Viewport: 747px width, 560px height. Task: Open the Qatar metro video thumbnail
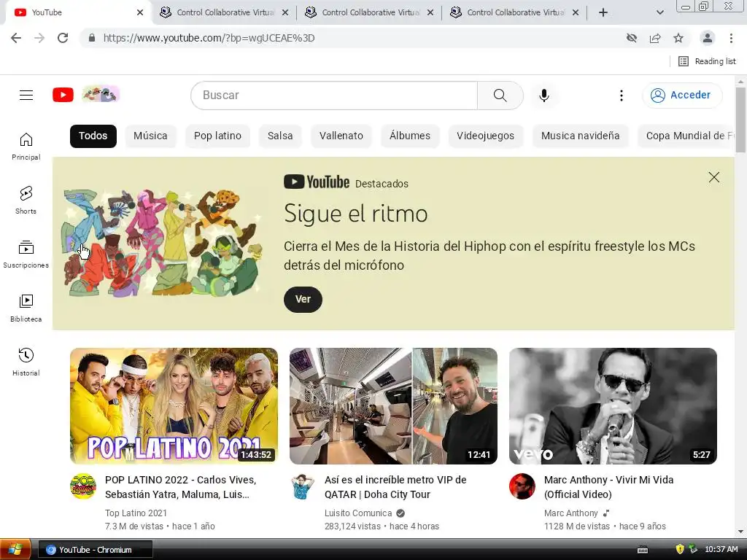(x=393, y=405)
